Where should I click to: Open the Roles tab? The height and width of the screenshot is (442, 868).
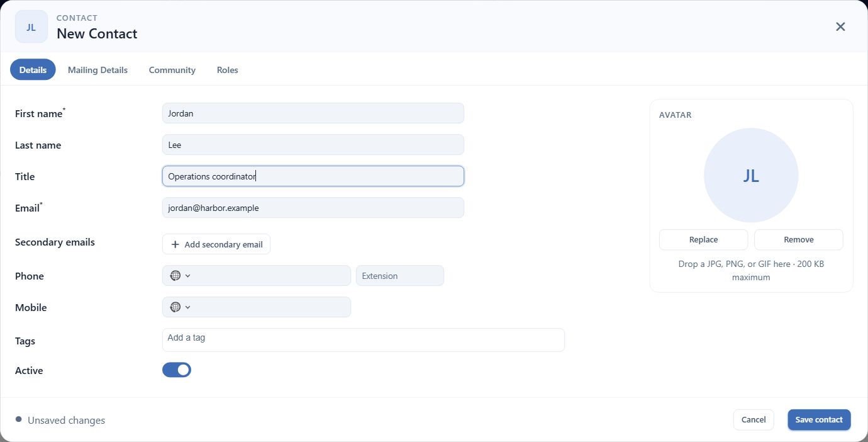[228, 70]
